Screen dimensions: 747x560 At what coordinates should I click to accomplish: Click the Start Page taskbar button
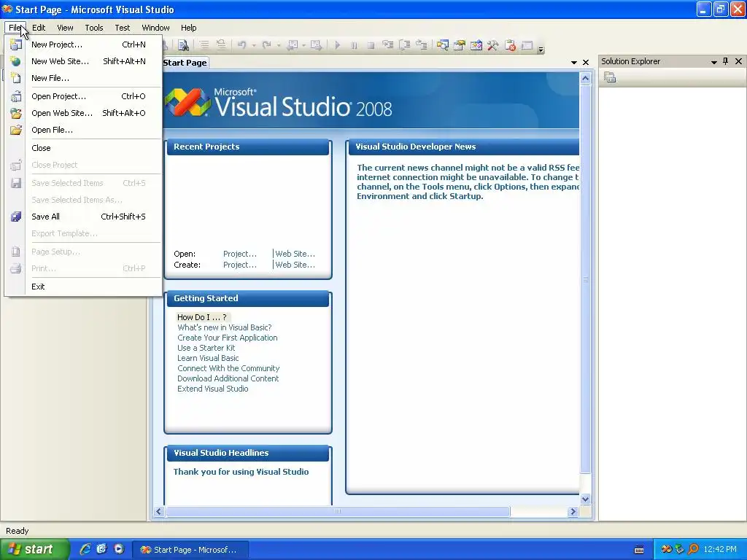point(190,550)
